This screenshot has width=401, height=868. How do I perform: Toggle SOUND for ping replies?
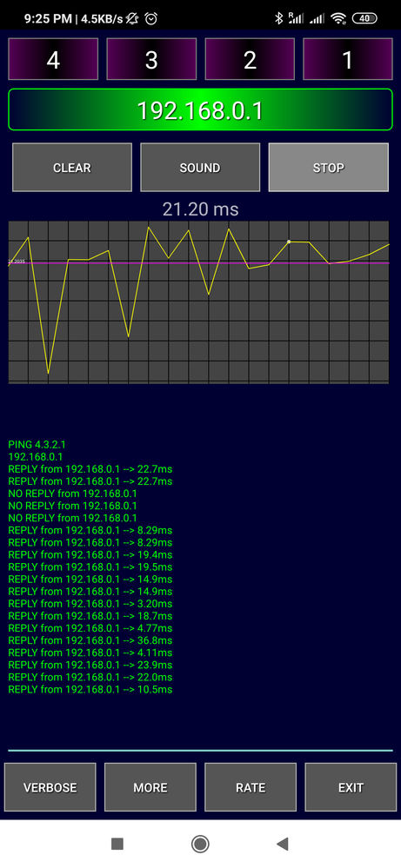(x=200, y=167)
